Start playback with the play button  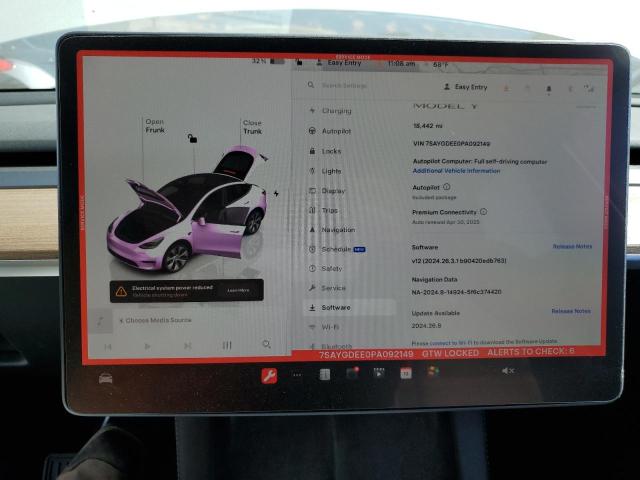pos(147,346)
